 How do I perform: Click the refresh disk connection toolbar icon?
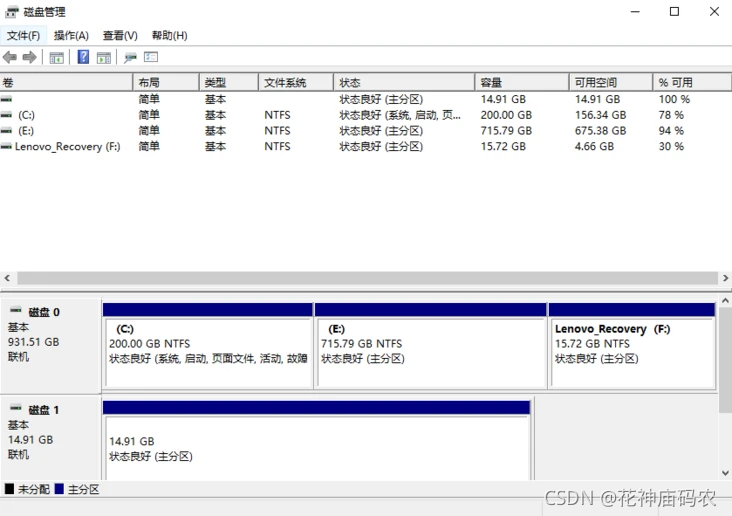[130, 57]
